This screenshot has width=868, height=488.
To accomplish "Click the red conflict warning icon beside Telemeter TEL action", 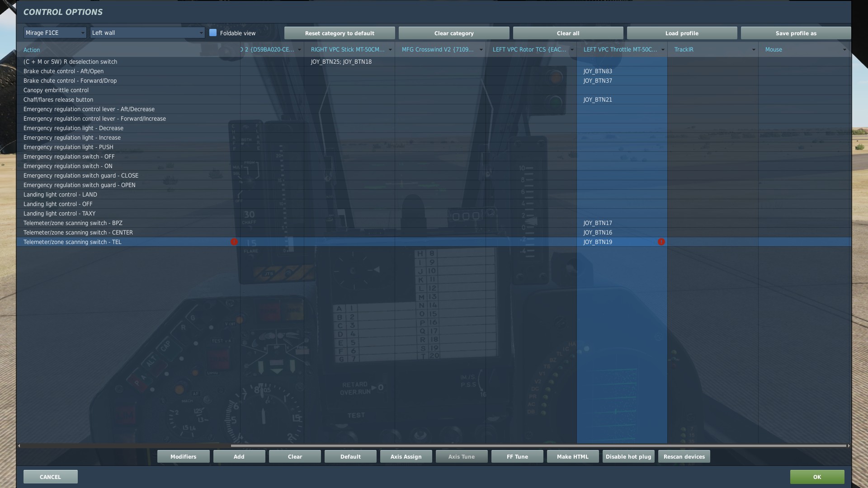I will point(234,242).
